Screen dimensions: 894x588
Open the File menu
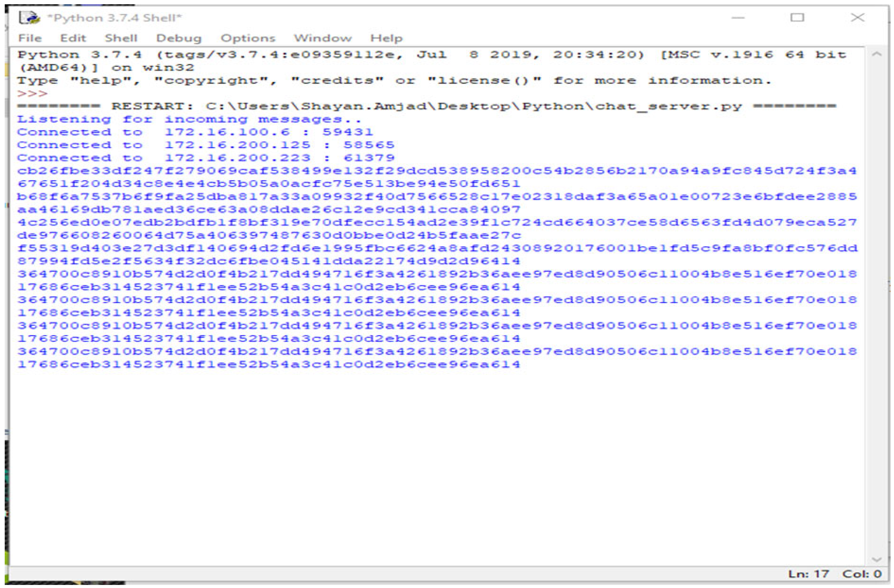coord(30,38)
